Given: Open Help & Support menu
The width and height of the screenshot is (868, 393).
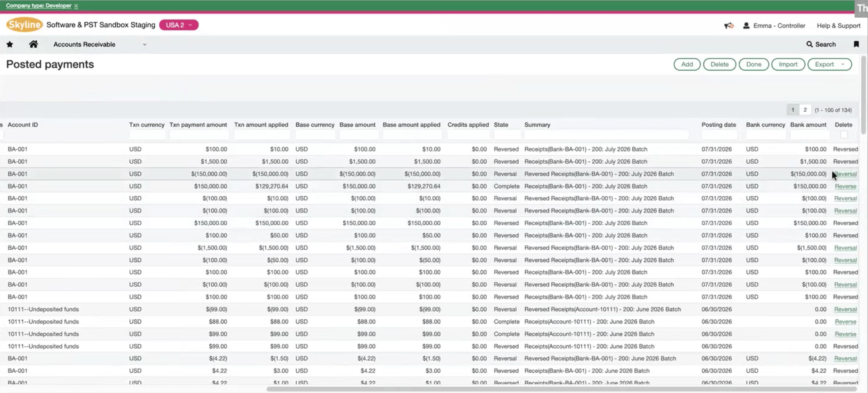Looking at the screenshot, I should click(x=838, y=26).
